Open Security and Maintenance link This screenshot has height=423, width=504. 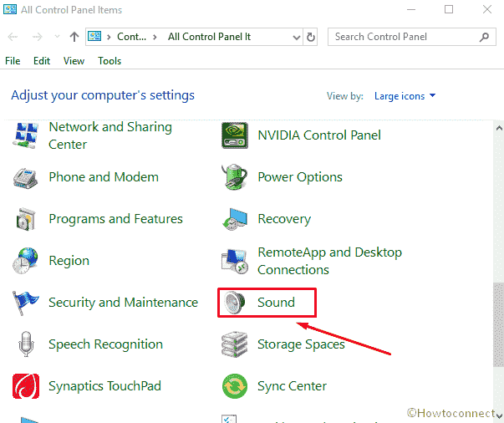tap(123, 303)
